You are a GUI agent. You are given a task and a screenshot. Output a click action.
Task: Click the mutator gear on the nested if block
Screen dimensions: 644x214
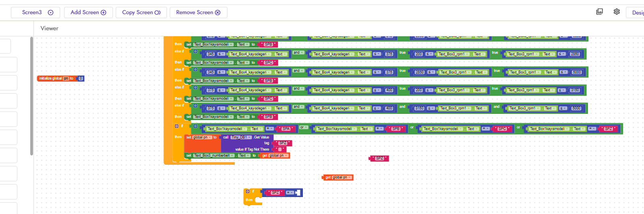177,126
